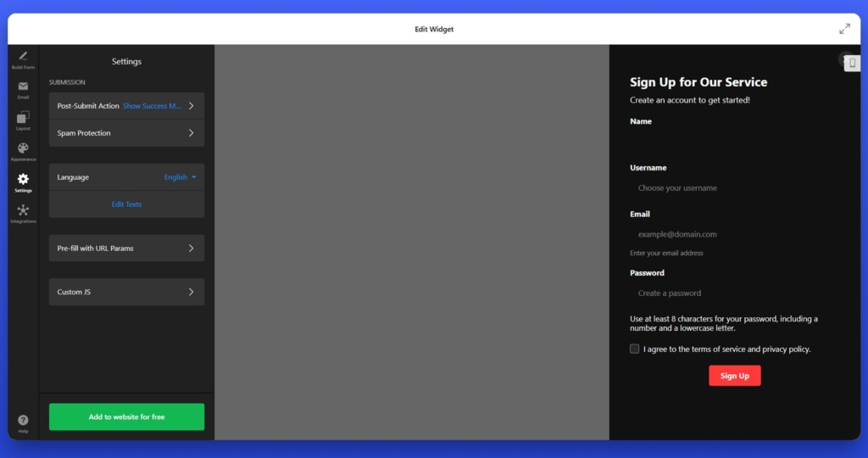Open the Integrations icon in sidebar
Viewport: 868px width, 458px height.
pyautogui.click(x=23, y=209)
